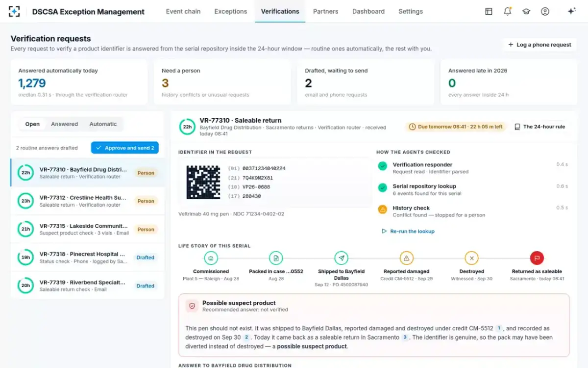Open the graduation cap learning icon
The image size is (588, 368).
[x=526, y=11]
